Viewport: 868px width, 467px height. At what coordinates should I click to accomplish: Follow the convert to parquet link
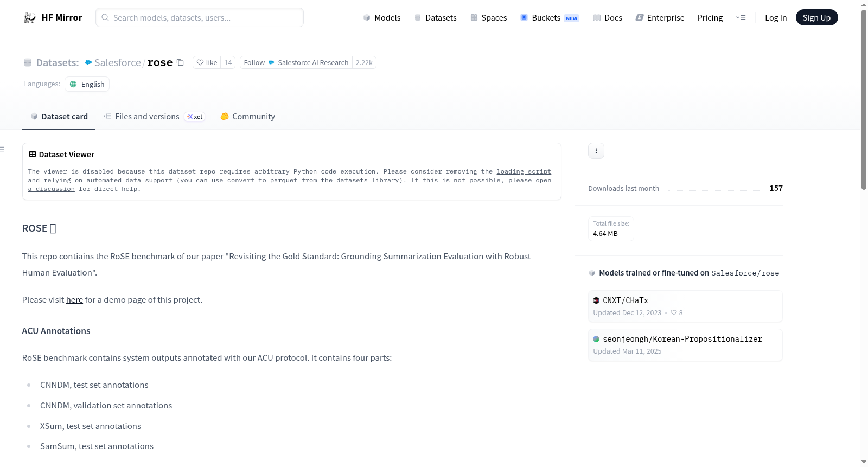262,181
